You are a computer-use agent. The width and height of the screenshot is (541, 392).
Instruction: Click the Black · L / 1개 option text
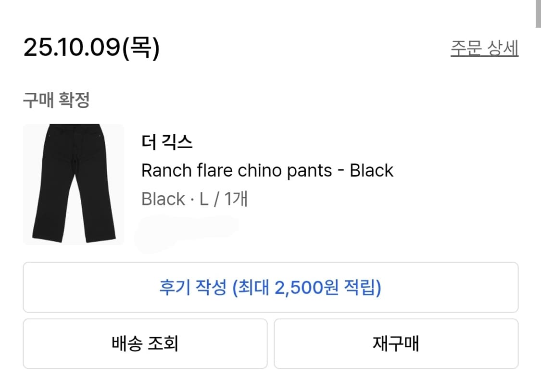195,199
